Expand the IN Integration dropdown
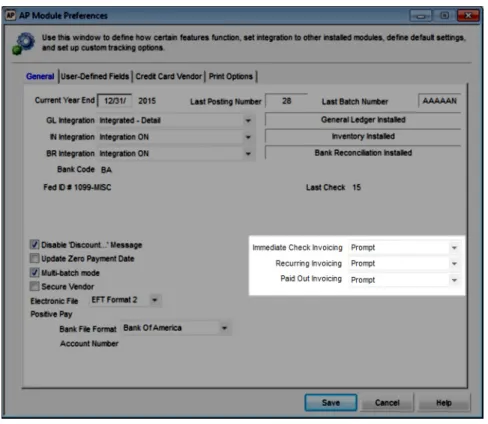This screenshot has width=488, height=424. (x=248, y=137)
